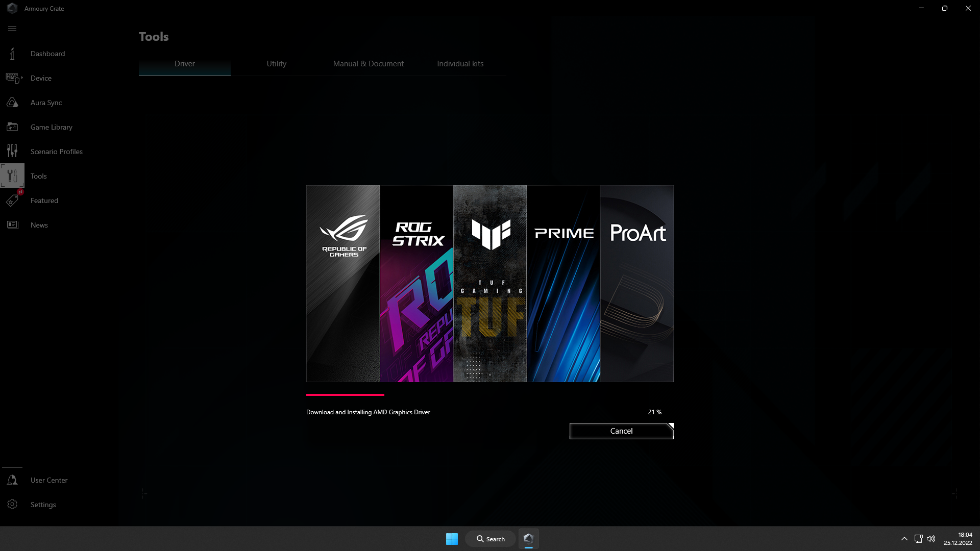This screenshot has width=980, height=551.
Task: Open the Game Library panel
Action: pyautogui.click(x=51, y=127)
